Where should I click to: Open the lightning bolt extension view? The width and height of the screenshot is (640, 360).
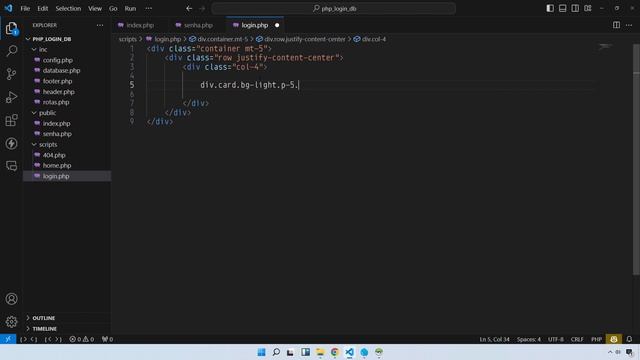[x=11, y=143]
